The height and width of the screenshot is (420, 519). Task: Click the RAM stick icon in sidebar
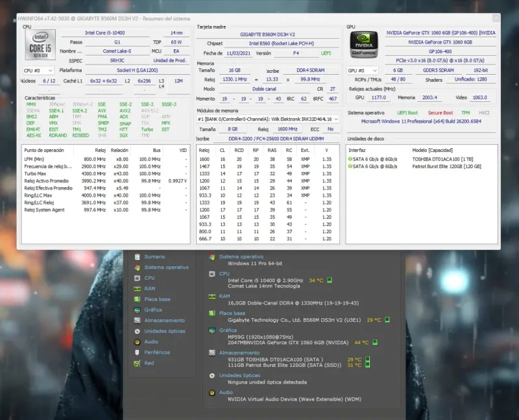tap(137, 289)
